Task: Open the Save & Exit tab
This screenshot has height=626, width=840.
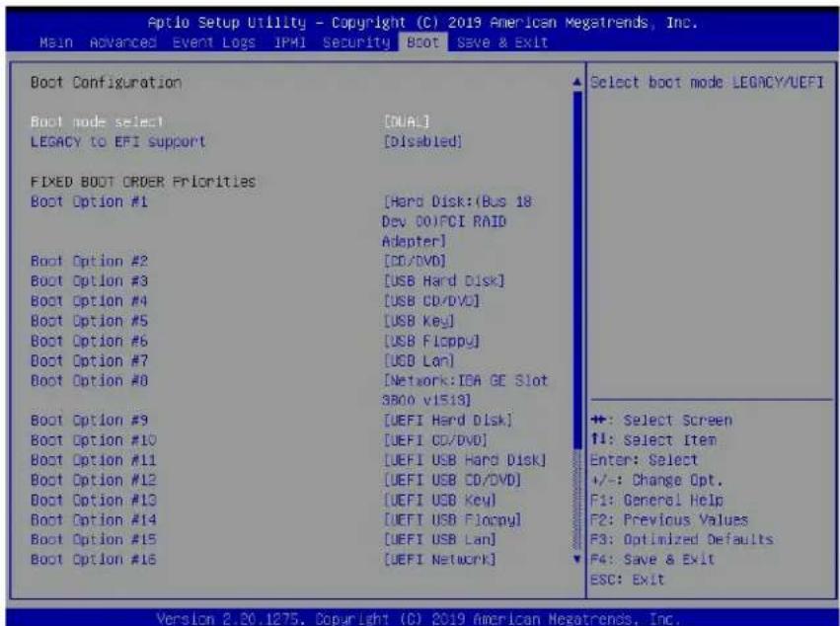Action: point(502,42)
